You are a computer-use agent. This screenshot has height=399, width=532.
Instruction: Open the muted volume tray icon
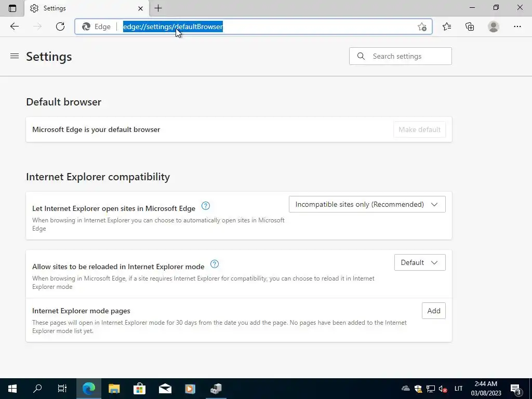click(x=443, y=389)
